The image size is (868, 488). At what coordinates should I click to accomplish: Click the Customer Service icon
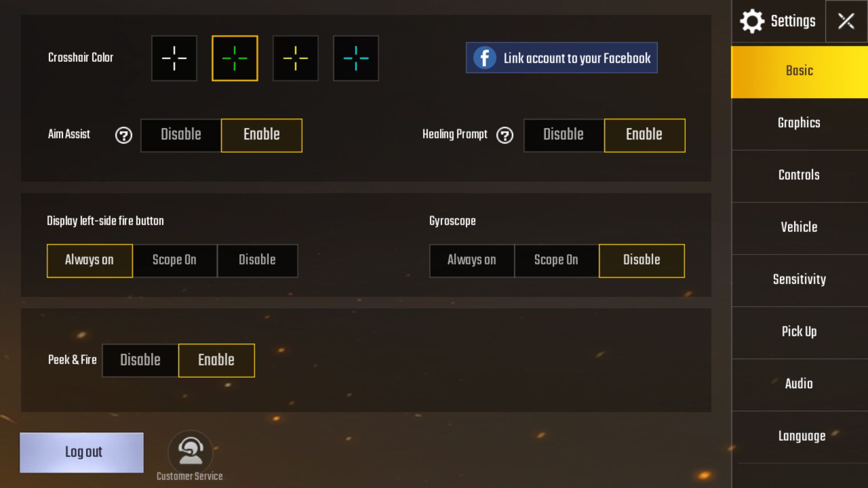point(189,451)
